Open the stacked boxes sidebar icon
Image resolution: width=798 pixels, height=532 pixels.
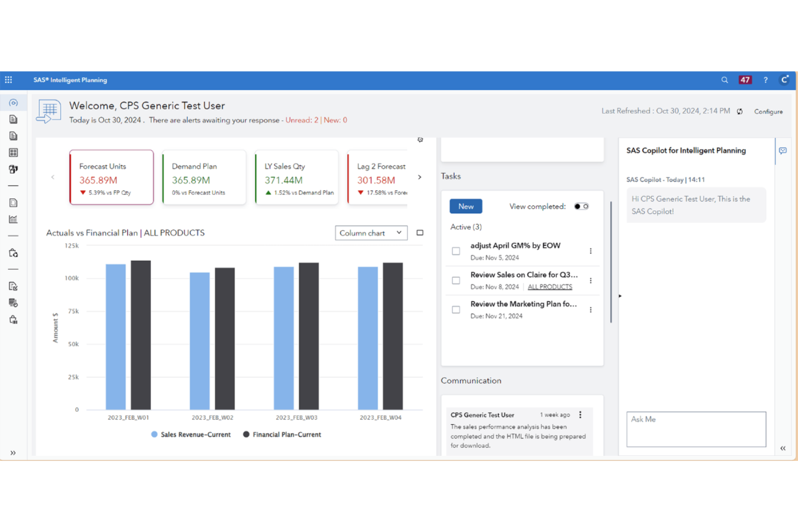click(x=13, y=169)
